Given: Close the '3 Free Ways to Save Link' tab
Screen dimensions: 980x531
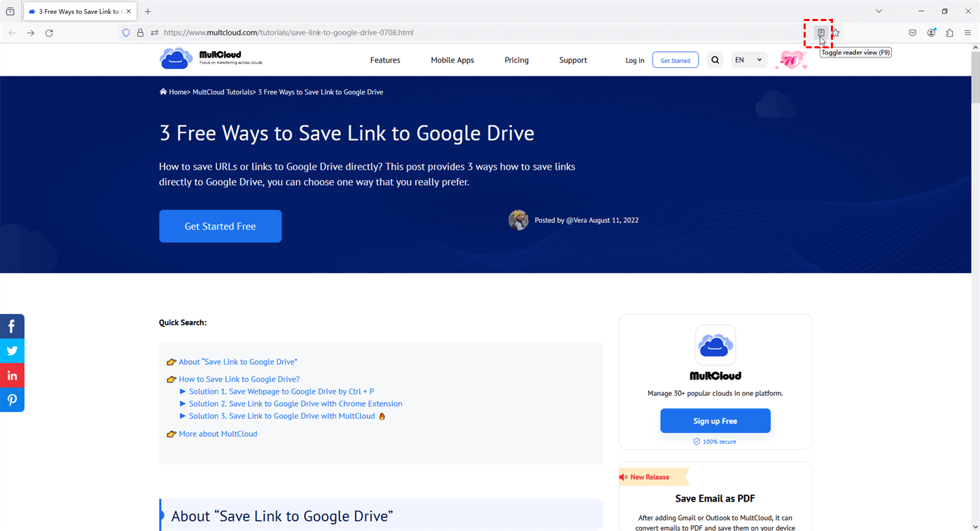Looking at the screenshot, I should [129, 11].
